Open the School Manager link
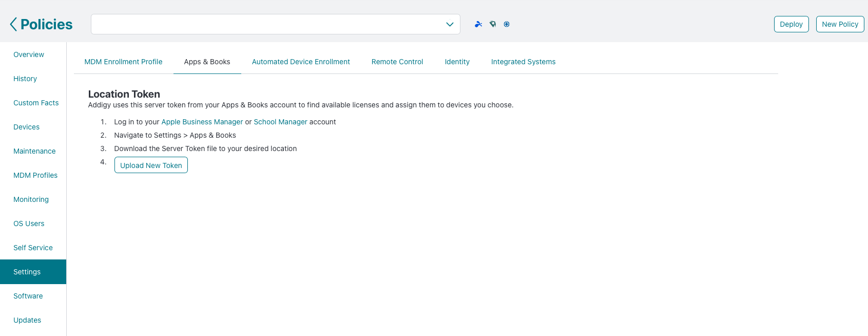Screen dimensions: 868x336 281,122
